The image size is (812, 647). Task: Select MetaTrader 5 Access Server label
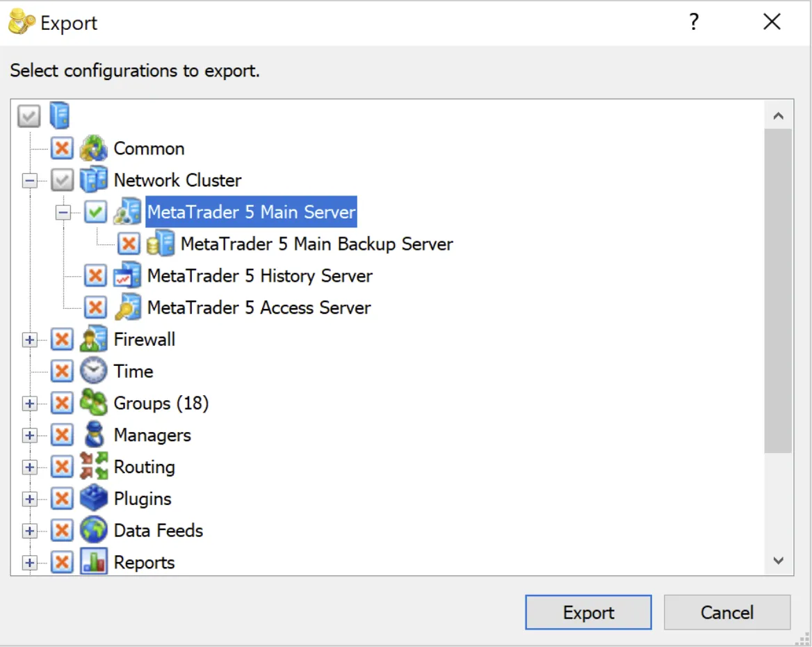pos(259,308)
